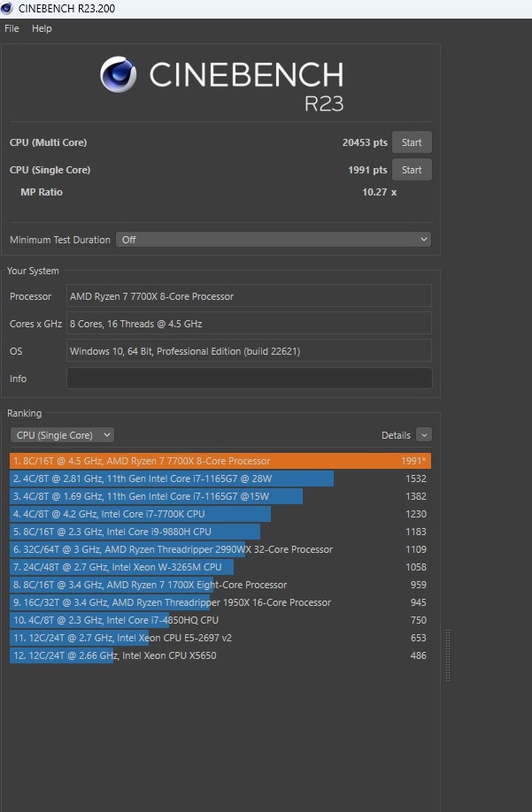Viewport: 532px width, 812px height.
Task: Click the Your System group heading
Action: coord(33,271)
